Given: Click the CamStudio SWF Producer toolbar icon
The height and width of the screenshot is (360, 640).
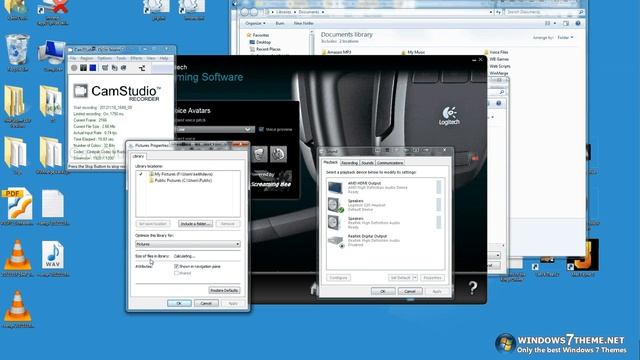Looking at the screenshot, I should pos(124,68).
